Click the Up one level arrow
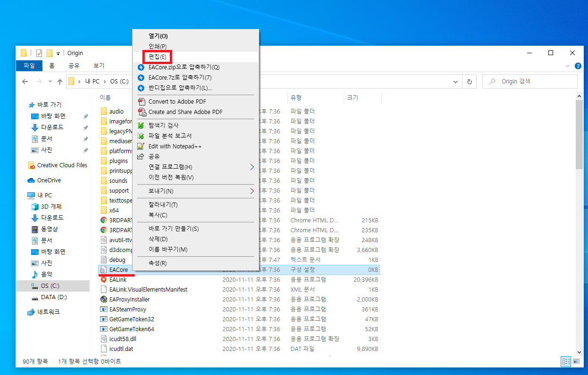 tap(60, 82)
